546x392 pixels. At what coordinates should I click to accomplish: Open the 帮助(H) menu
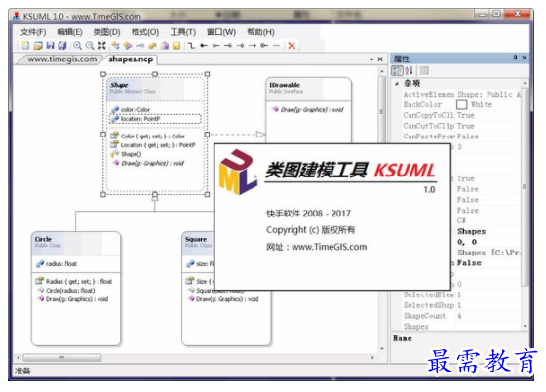point(260,32)
